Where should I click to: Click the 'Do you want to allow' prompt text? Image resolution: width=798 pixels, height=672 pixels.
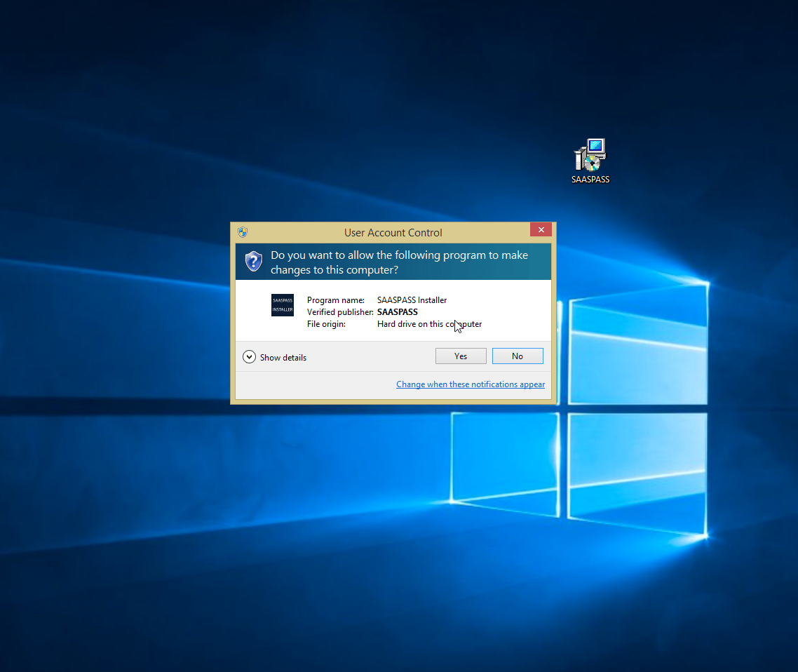(399, 262)
